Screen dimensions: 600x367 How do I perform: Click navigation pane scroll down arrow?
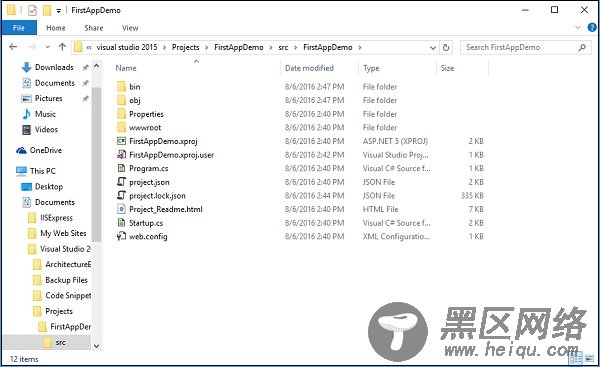(x=96, y=346)
